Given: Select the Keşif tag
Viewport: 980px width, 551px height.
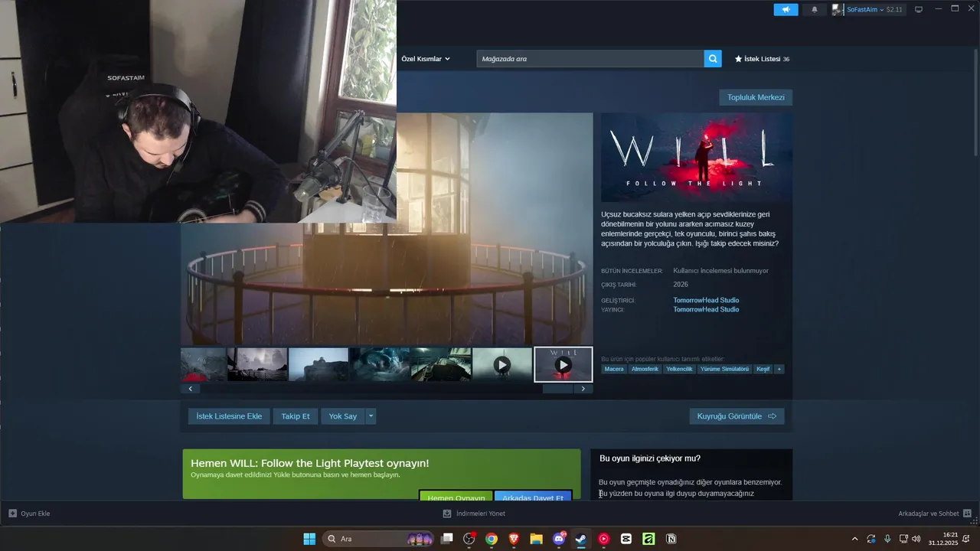Looking at the screenshot, I should pos(763,369).
